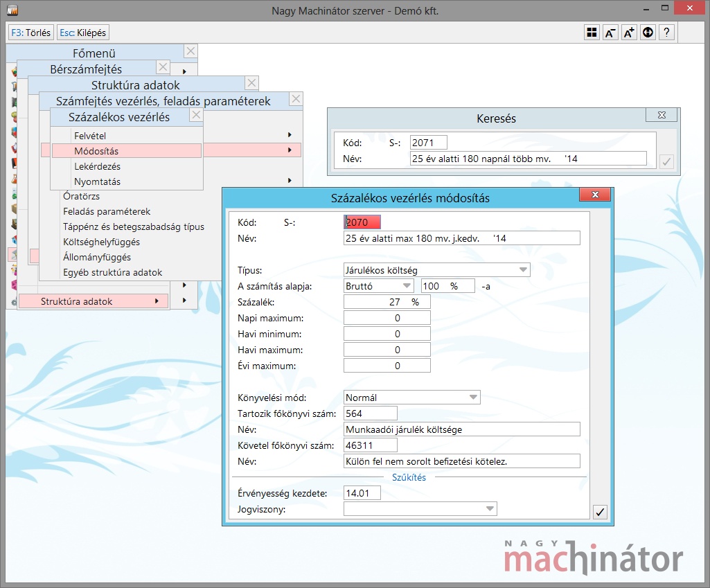710x588 pixels.
Task: Open the Felvétel menu entry
Action: (x=90, y=135)
